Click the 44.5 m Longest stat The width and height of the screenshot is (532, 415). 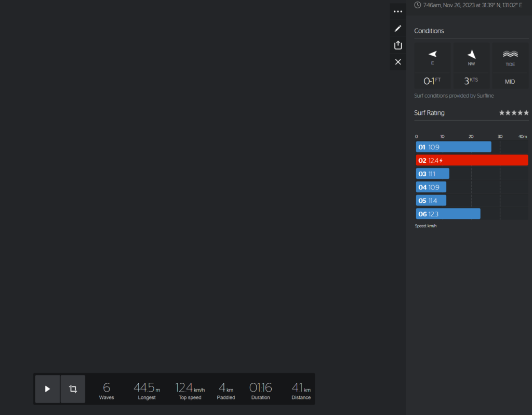pos(147,390)
